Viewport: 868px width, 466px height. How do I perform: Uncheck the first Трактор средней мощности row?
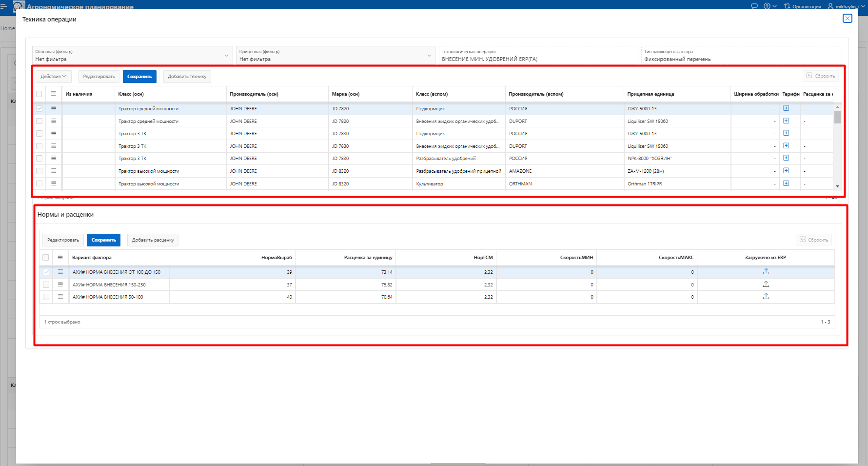[39, 108]
